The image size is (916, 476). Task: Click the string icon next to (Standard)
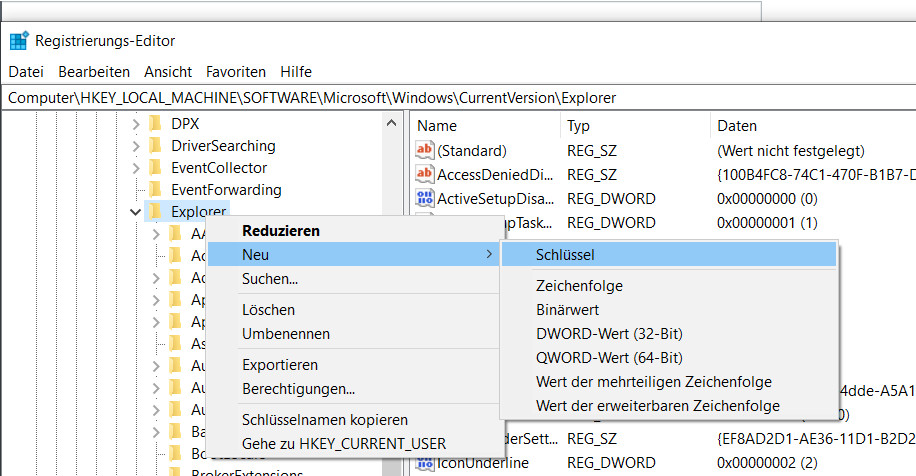pos(425,151)
